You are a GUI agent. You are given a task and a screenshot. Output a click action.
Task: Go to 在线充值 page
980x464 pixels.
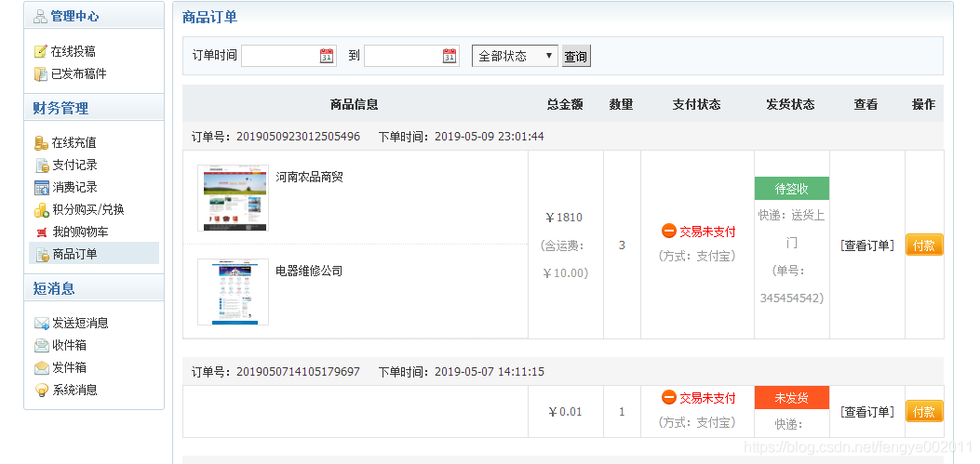click(x=74, y=143)
